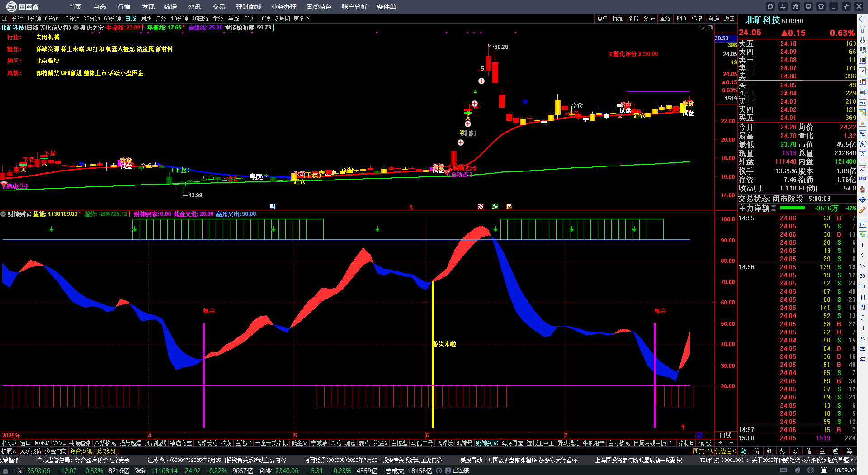Switch the chart period to 60分钟
Viewport: 868px width, 475px height.
point(113,19)
